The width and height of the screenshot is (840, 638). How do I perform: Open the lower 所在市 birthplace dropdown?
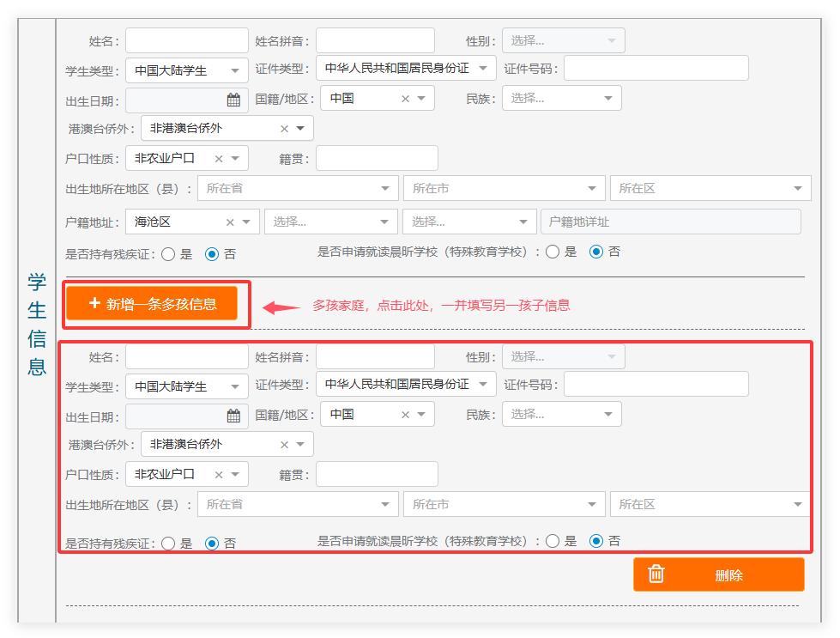tap(504, 505)
